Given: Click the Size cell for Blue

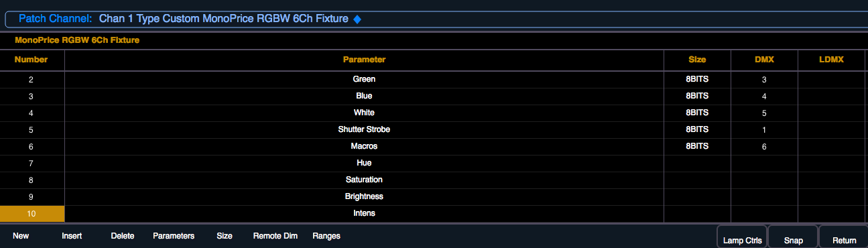Looking at the screenshot, I should pos(697,96).
